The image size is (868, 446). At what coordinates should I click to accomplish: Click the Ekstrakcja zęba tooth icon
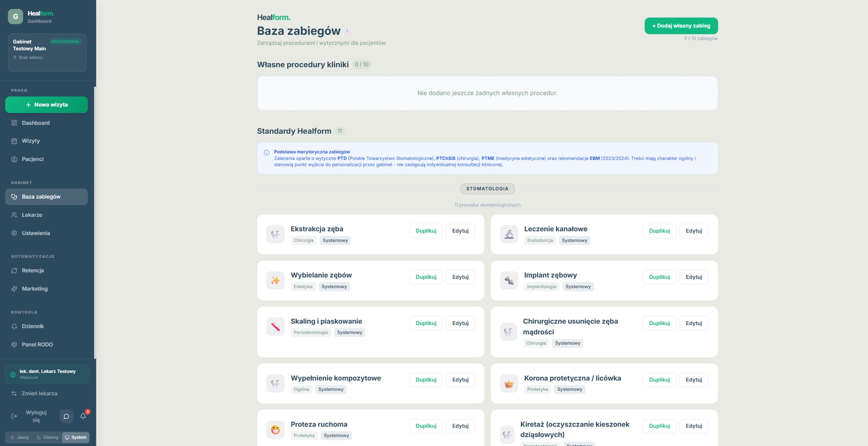[275, 234]
